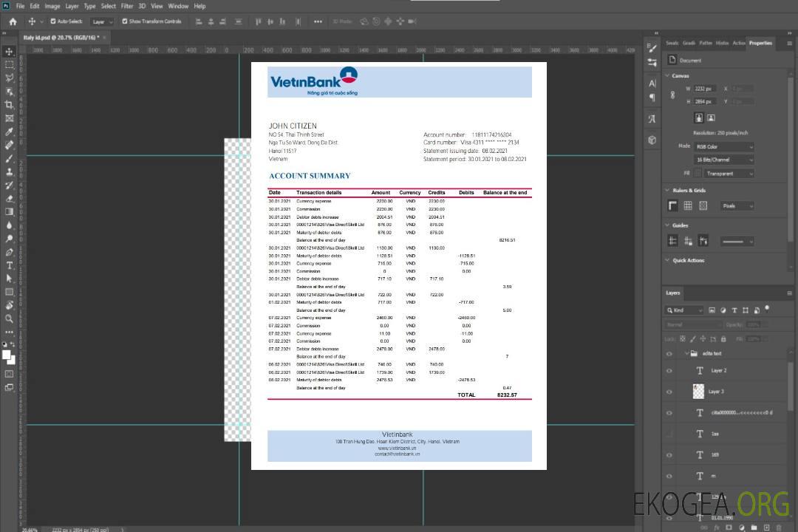Viewport: 798px width, 532px height.
Task: Click the foreground color swatch
Action: [x=7, y=355]
